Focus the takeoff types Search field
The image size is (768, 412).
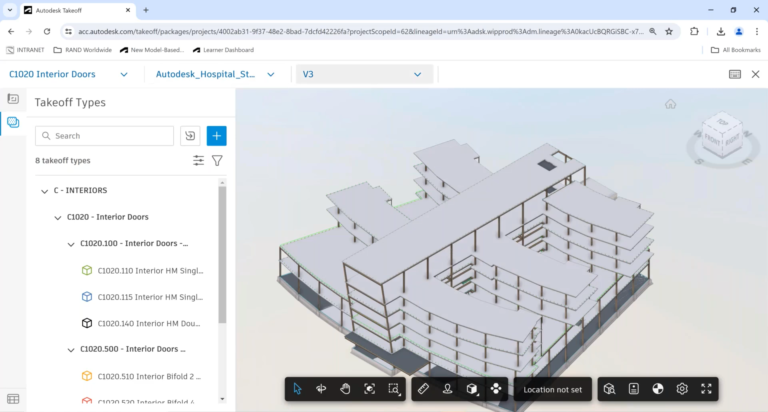104,136
